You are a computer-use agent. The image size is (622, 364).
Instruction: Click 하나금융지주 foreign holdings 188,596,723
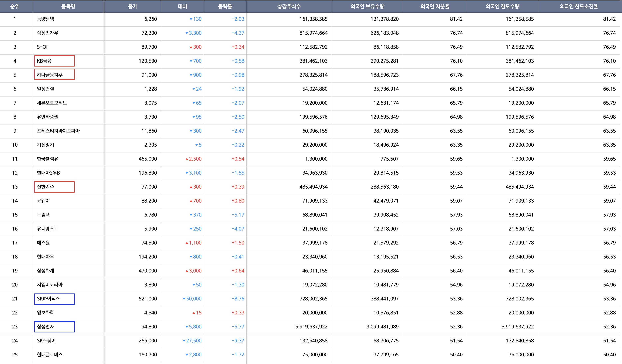(x=385, y=75)
